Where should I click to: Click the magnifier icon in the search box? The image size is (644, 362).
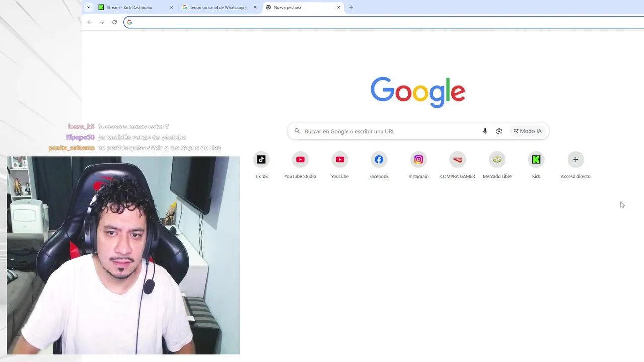[x=297, y=131]
